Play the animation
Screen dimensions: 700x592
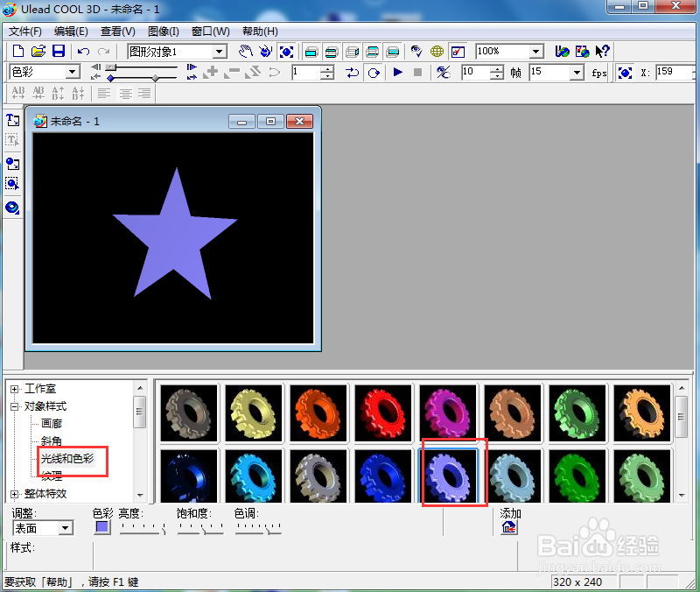pyautogui.click(x=397, y=72)
